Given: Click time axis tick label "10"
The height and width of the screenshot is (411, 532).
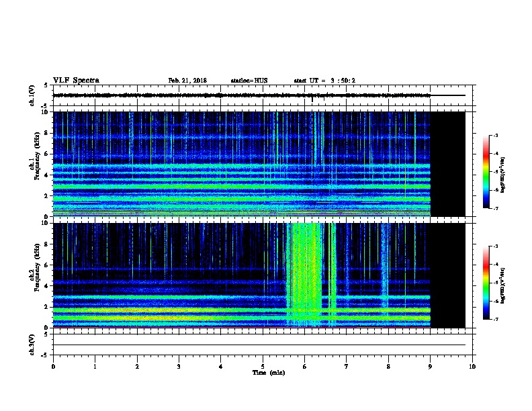Looking at the screenshot, I should coord(472,366).
